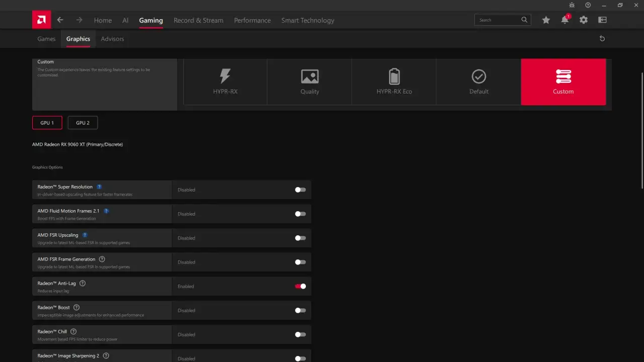This screenshot has height=362, width=644.
Task: Click the reset arrow icon beside the sub-tabs
Action: (x=602, y=39)
